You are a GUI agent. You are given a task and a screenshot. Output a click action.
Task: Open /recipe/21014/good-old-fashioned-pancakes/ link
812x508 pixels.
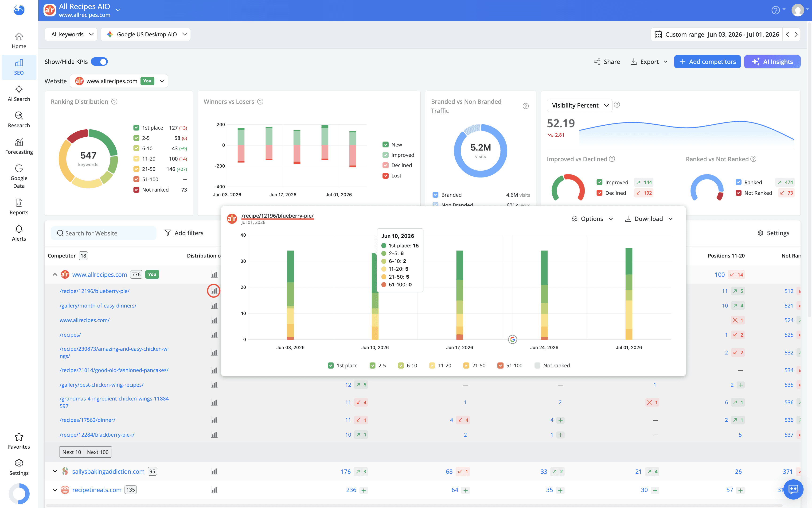(x=114, y=370)
